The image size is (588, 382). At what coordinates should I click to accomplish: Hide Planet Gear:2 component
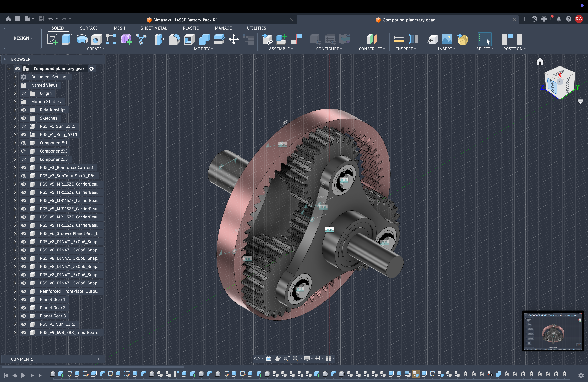click(24, 308)
